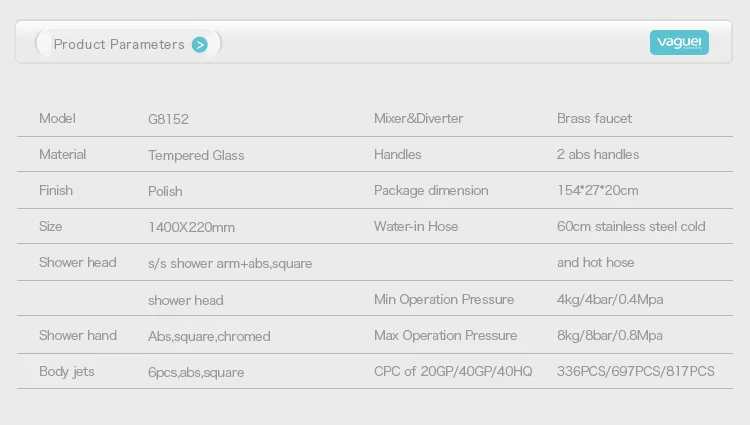The image size is (750, 425).
Task: Select the 336PCS/697PCS/817PCS container capacity value
Action: [636, 371]
